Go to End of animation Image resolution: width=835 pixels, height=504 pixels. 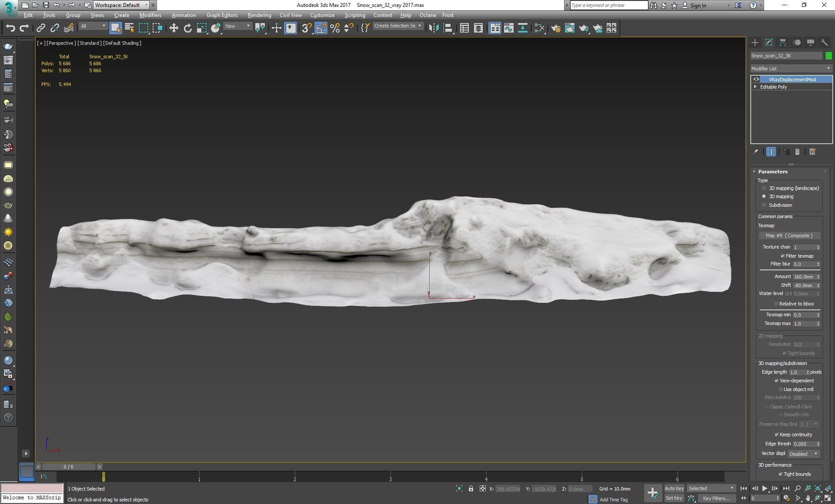786,489
